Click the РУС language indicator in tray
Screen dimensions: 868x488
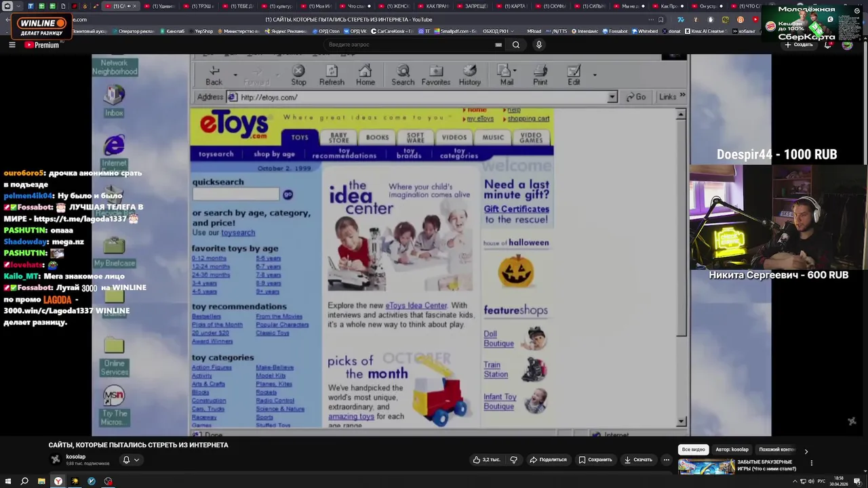pyautogui.click(x=821, y=481)
